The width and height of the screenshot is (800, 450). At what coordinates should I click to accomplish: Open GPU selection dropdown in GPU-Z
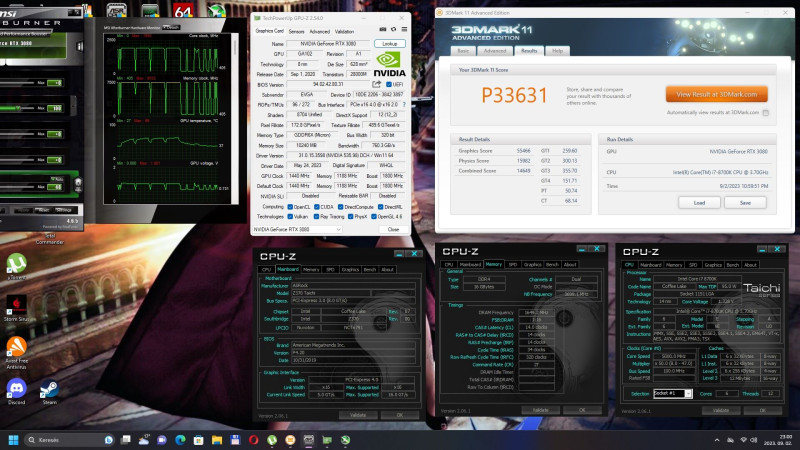(x=297, y=230)
